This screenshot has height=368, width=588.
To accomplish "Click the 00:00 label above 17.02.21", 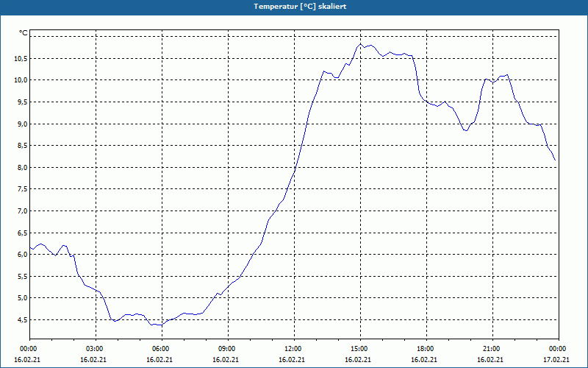I will point(557,348).
